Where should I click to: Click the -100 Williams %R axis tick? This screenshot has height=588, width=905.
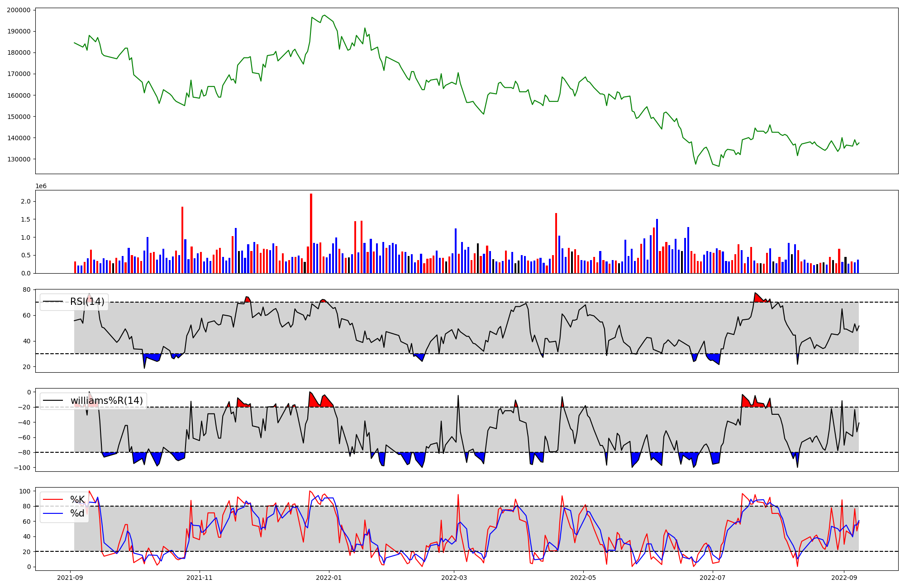pos(23,468)
